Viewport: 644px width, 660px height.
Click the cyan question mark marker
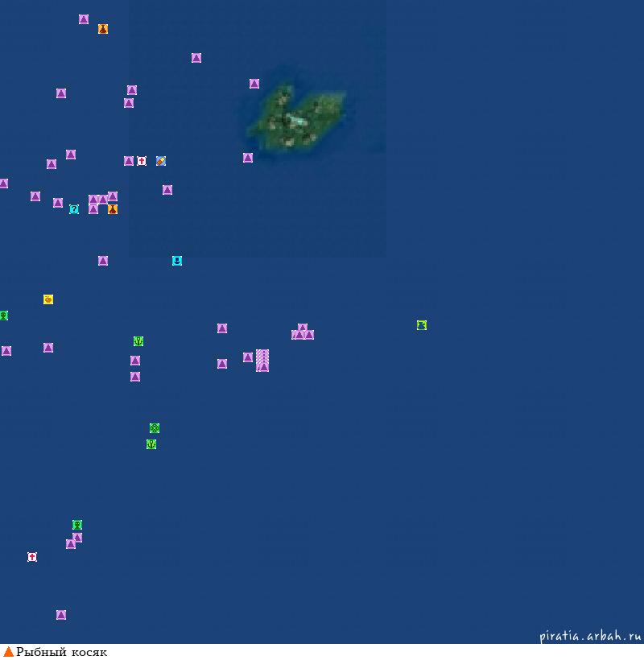74,209
